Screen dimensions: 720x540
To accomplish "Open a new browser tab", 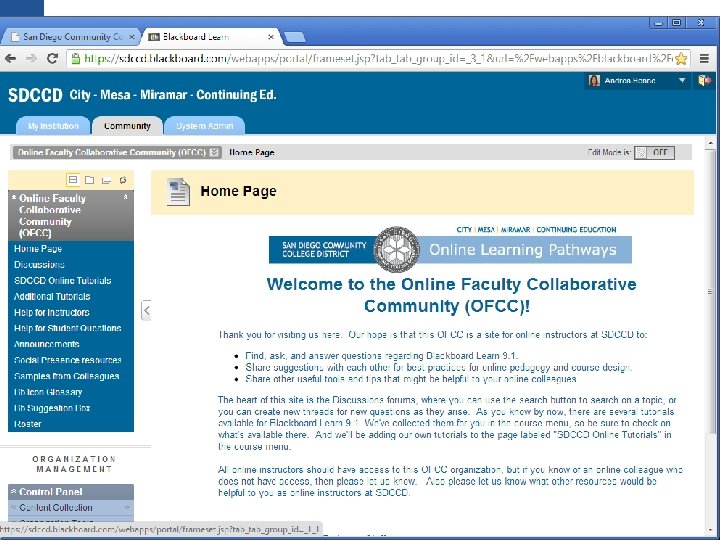I will coord(294,37).
